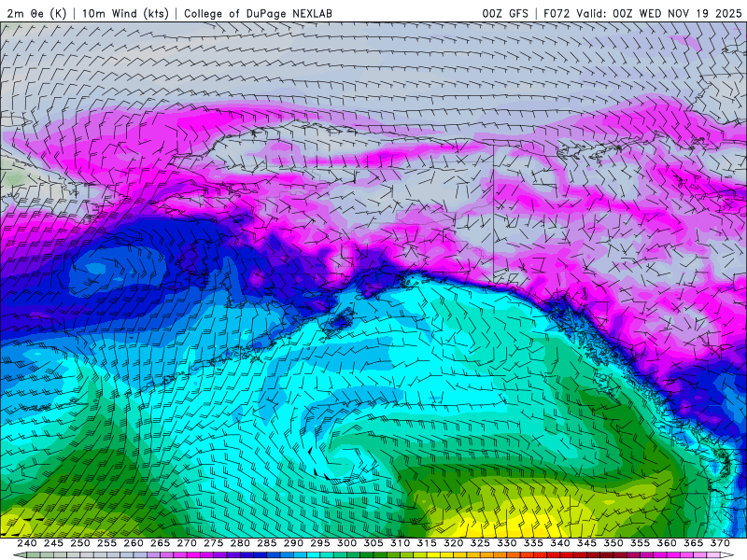Click the 315 value on the color scale
747x560 pixels.
427,543
